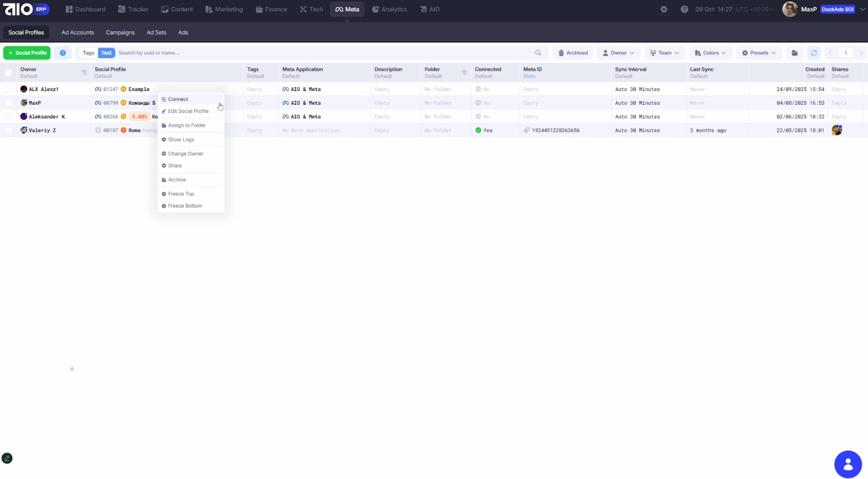
Task: Expand the Presets dropdown
Action: (758, 53)
